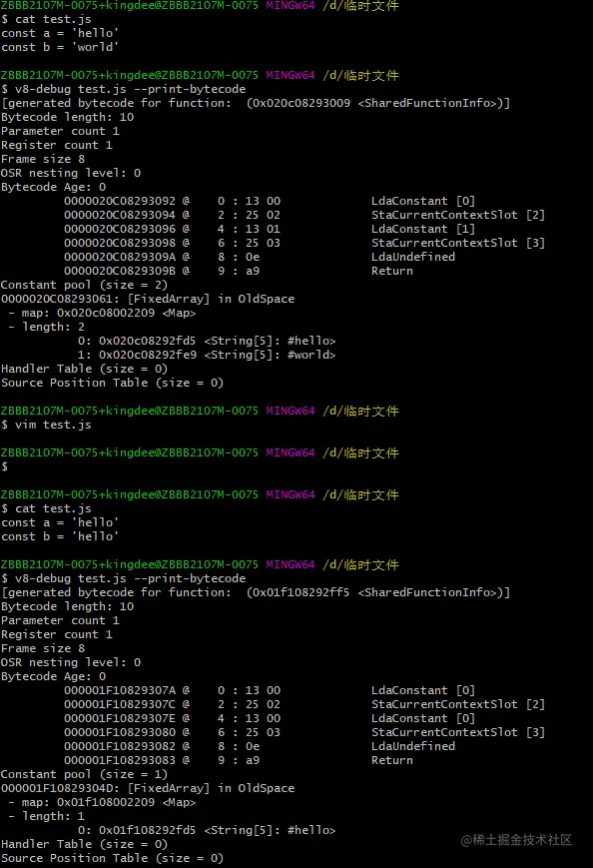
Task: Select 'Constant pool (size = 2)' line
Action: coord(84,285)
